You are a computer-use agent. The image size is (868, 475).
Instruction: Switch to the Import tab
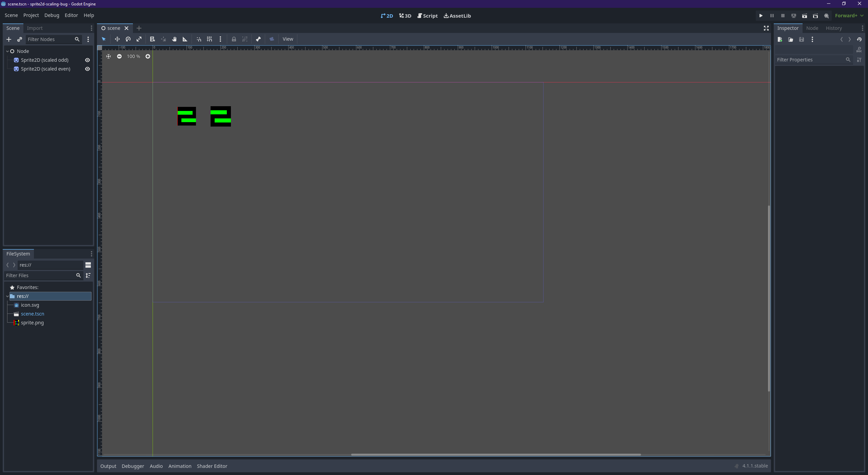(x=35, y=28)
